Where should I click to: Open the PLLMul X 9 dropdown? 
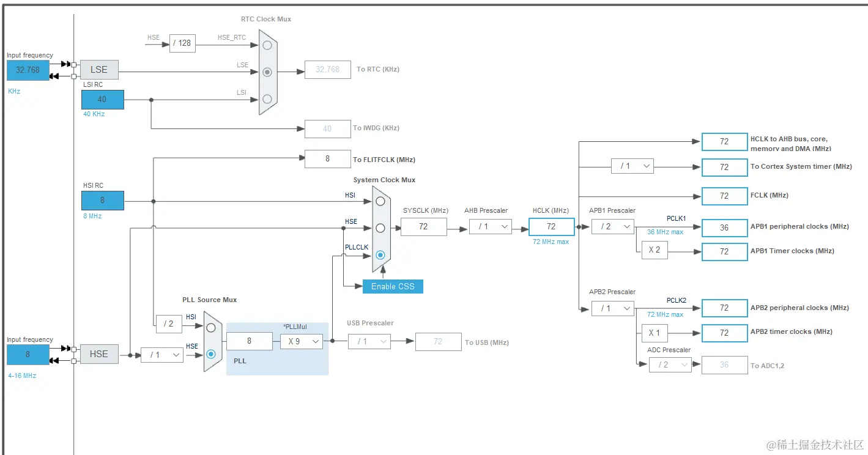(x=301, y=341)
